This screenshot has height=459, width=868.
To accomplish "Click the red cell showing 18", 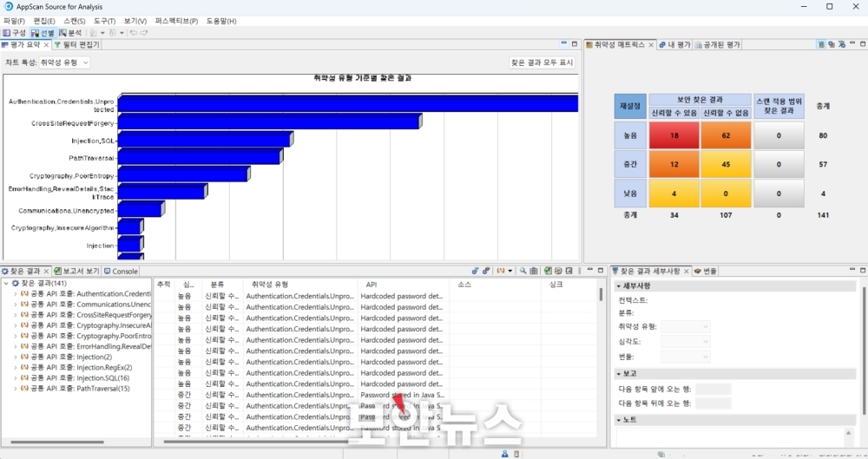I will 673,135.
